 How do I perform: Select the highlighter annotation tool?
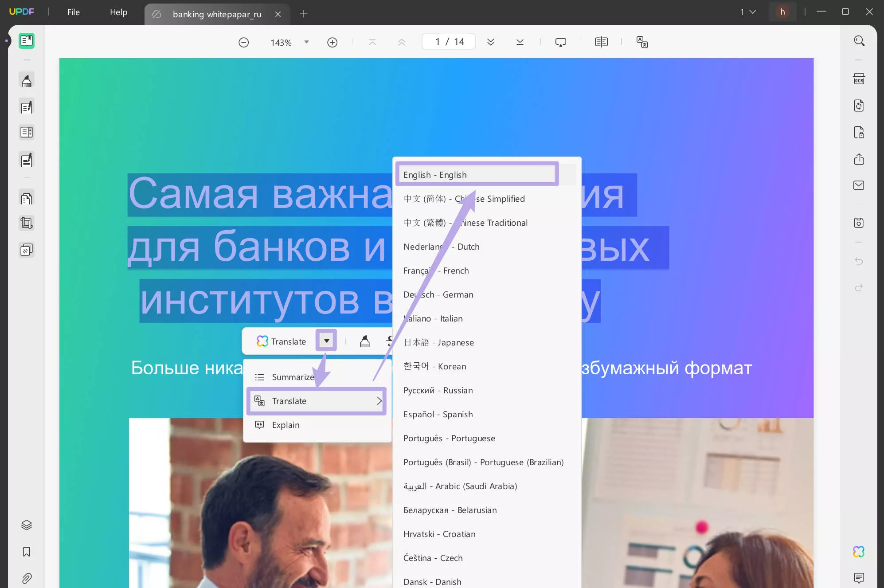coord(26,79)
